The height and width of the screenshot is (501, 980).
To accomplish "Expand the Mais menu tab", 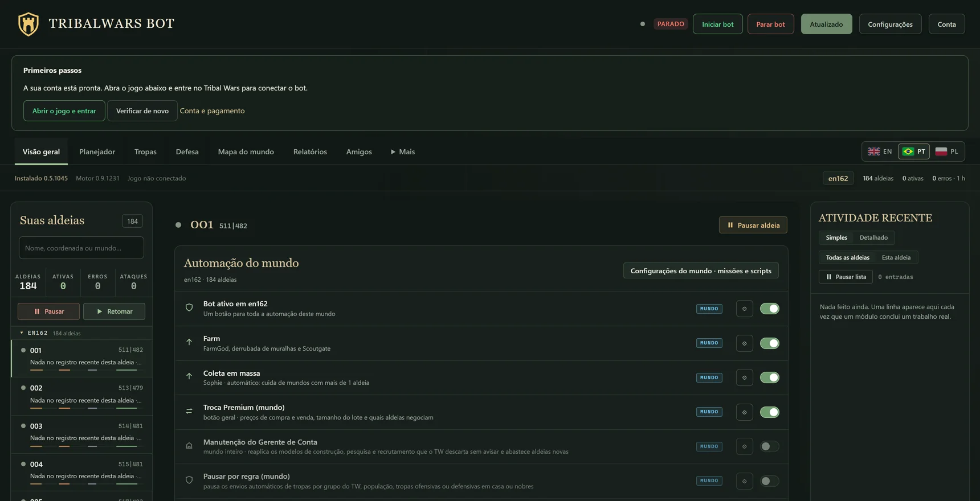I will click(x=403, y=151).
